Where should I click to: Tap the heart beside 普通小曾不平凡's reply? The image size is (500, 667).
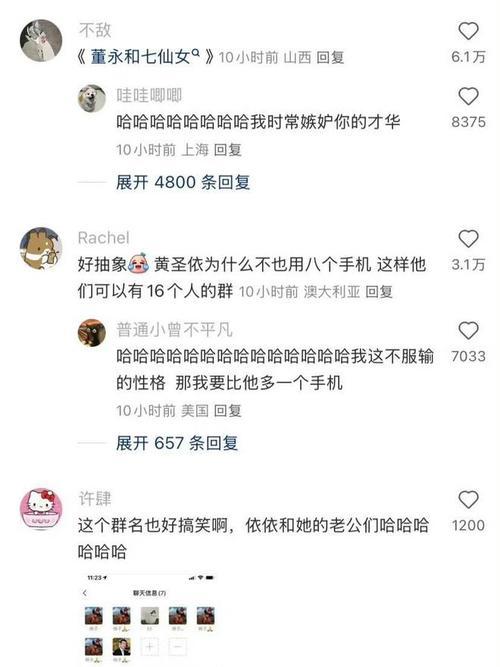468,330
